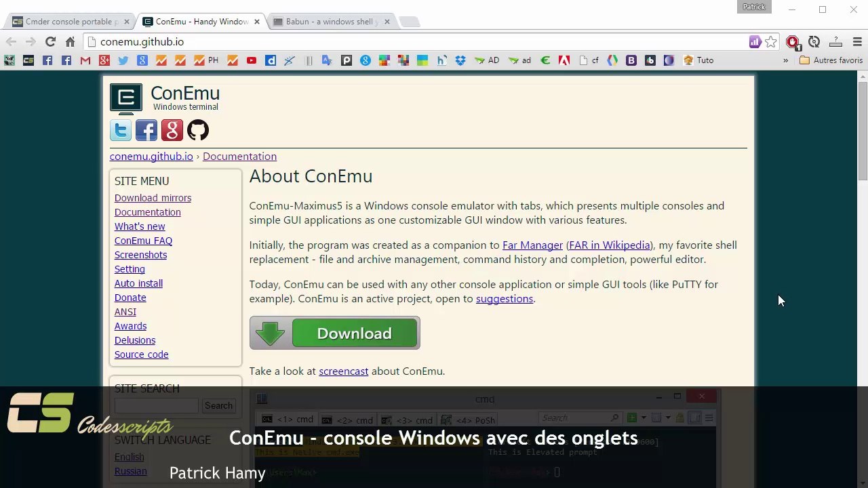The image size is (868, 488).
Task: Bookmark this page with the star icon
Action: (771, 42)
